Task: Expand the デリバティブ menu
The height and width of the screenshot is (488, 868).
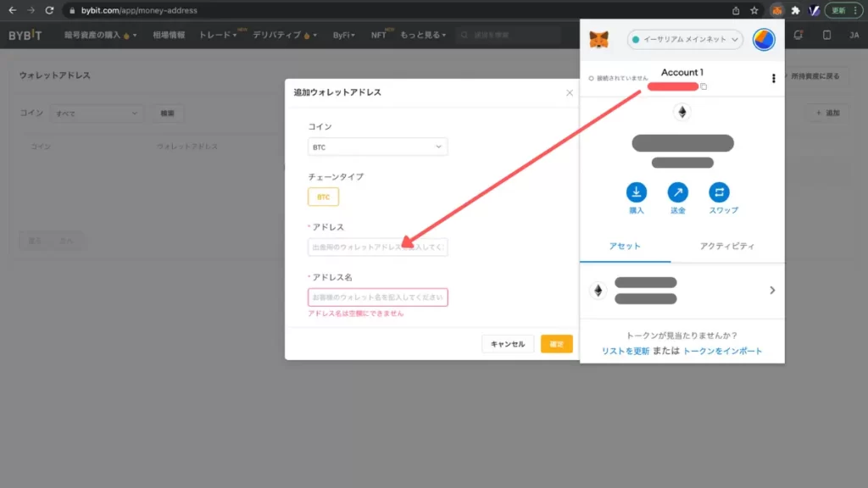Action: tap(285, 35)
